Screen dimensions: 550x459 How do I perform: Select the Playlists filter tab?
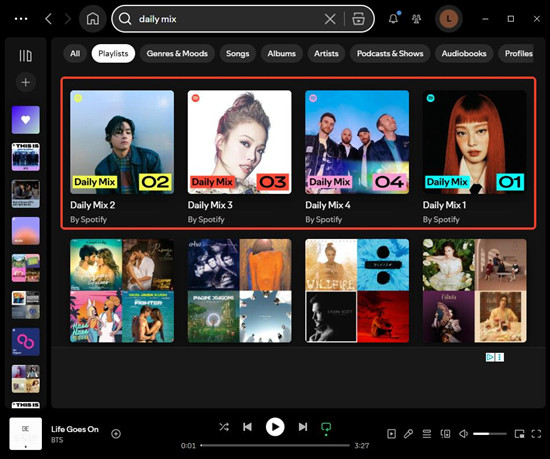point(113,54)
